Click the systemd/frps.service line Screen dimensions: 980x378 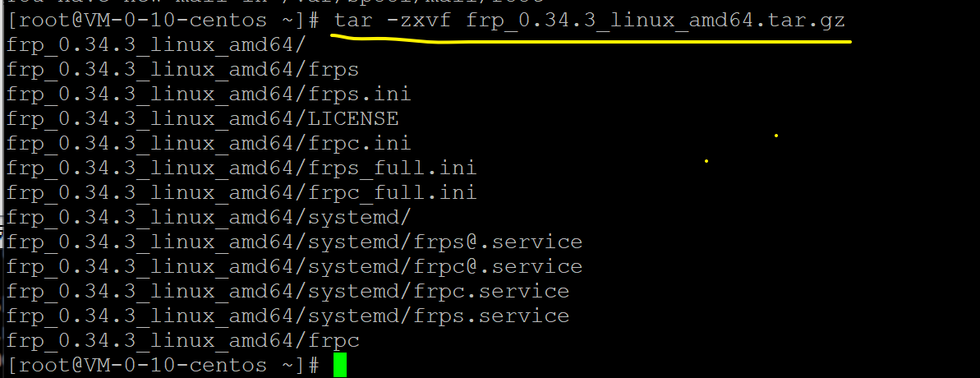(288, 316)
